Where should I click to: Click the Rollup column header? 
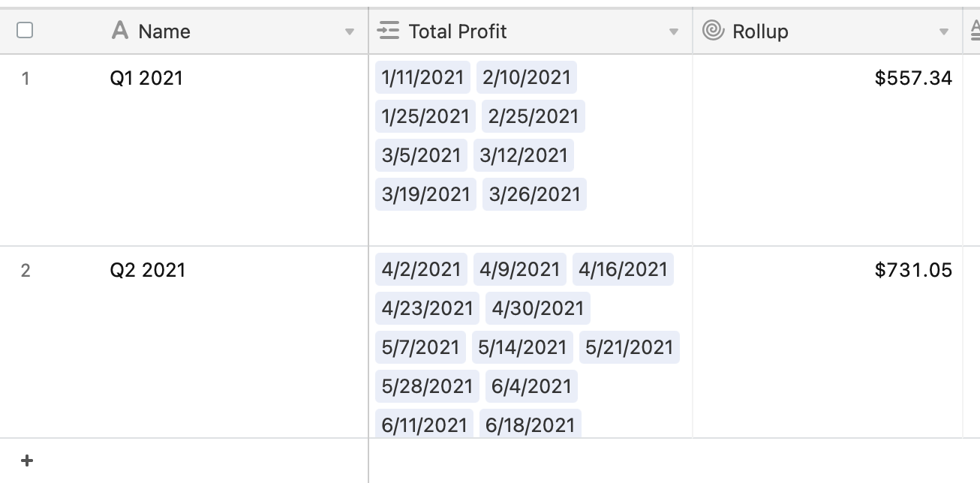click(x=827, y=31)
